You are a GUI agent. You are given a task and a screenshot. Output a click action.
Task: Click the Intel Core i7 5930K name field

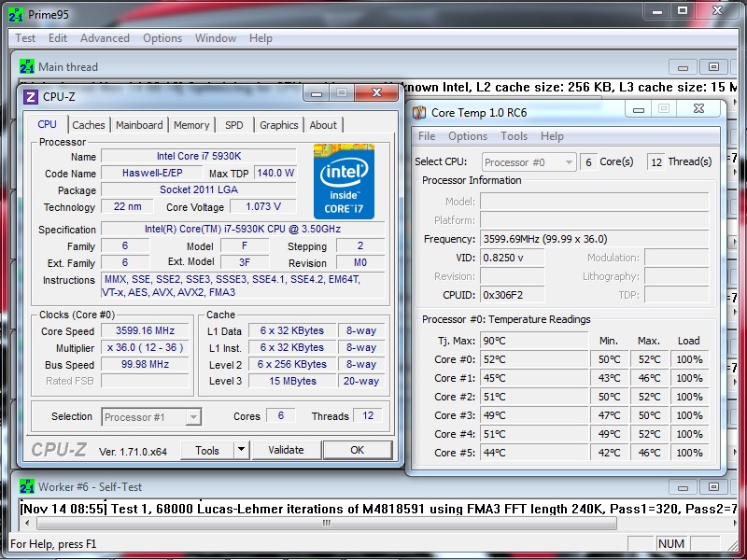[199, 156]
